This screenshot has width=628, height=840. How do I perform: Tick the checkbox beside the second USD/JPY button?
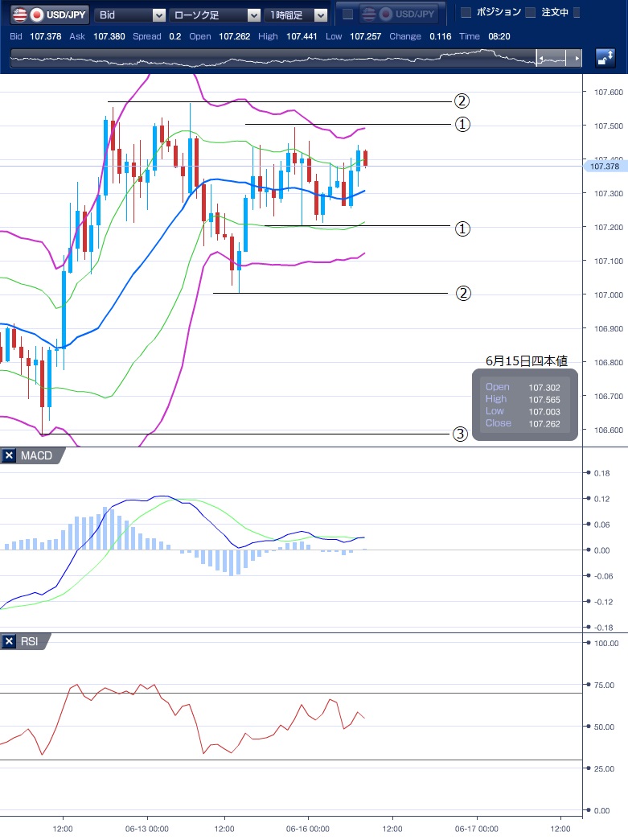[347, 14]
